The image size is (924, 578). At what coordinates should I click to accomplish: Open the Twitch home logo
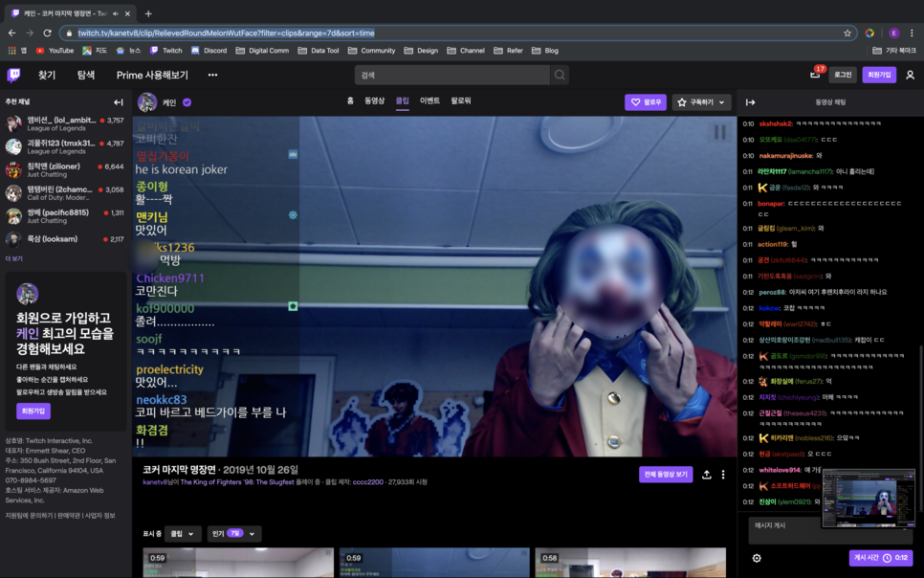tap(13, 75)
